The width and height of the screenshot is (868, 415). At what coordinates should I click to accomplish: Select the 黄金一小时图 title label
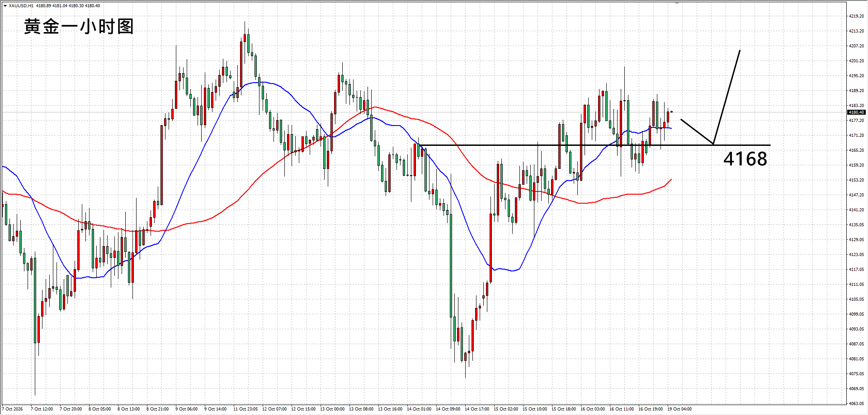coord(79,27)
